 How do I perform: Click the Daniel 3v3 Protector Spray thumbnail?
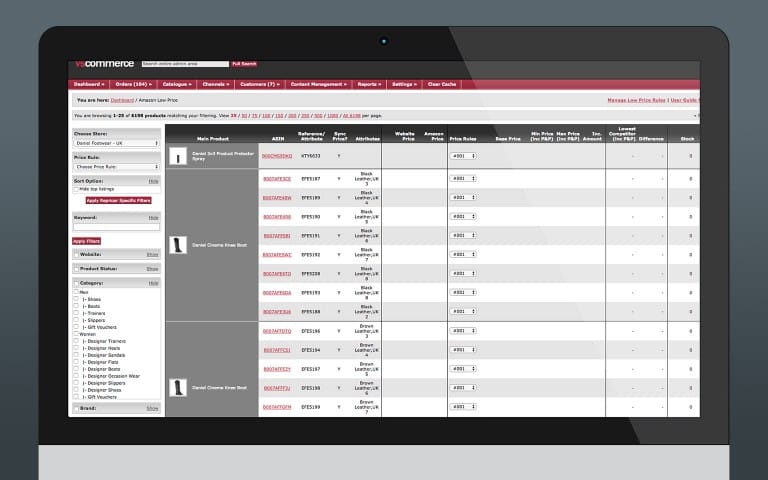click(178, 156)
